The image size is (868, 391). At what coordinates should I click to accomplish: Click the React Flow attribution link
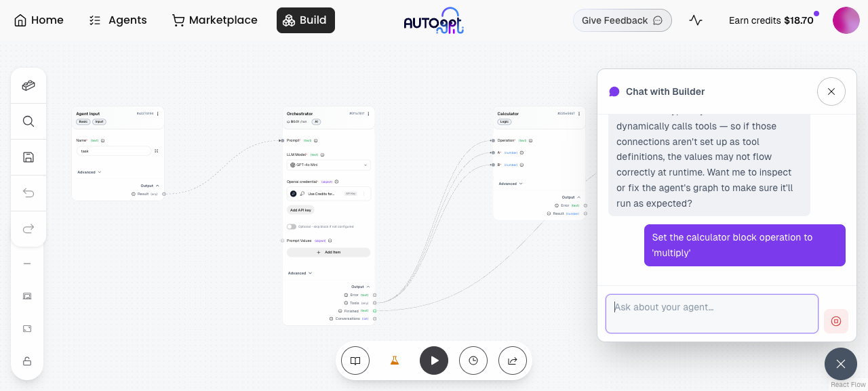[848, 385]
